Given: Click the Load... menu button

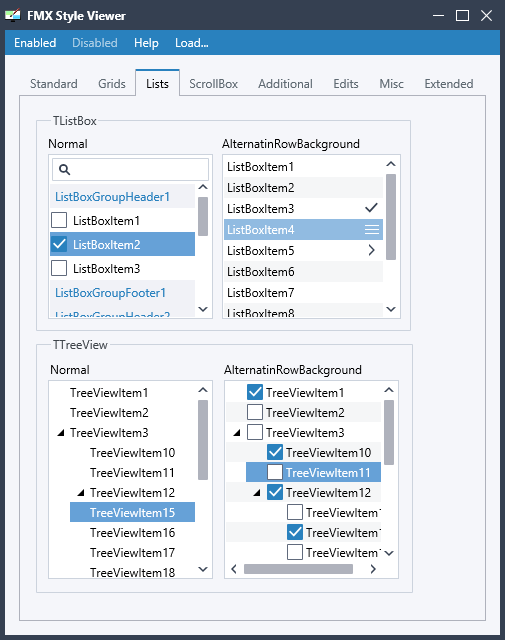Looking at the screenshot, I should tap(191, 43).
